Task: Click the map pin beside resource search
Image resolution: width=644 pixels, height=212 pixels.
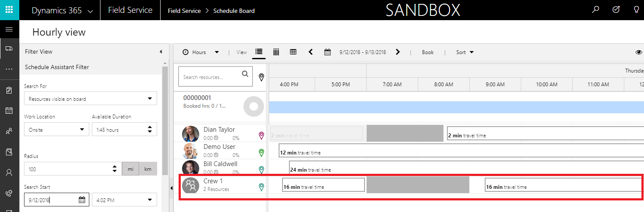Action: (261, 77)
